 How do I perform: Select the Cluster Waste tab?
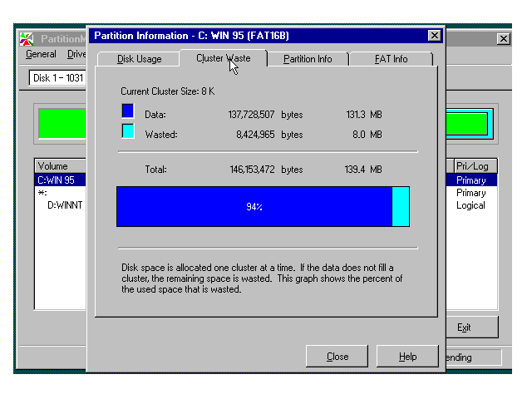224,58
